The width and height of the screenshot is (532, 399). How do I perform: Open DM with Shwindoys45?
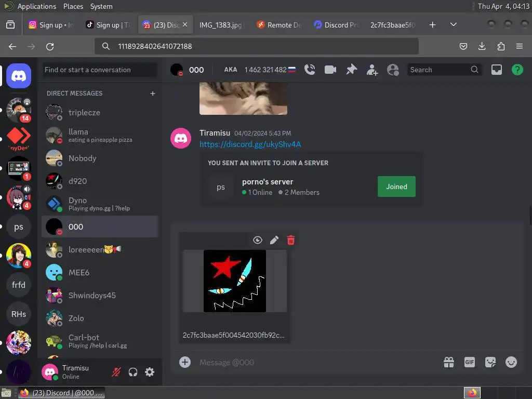100,296
